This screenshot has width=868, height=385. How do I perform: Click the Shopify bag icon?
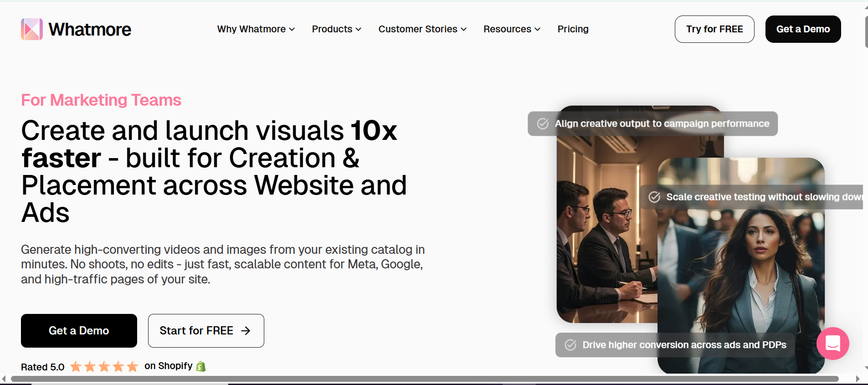pyautogui.click(x=201, y=366)
